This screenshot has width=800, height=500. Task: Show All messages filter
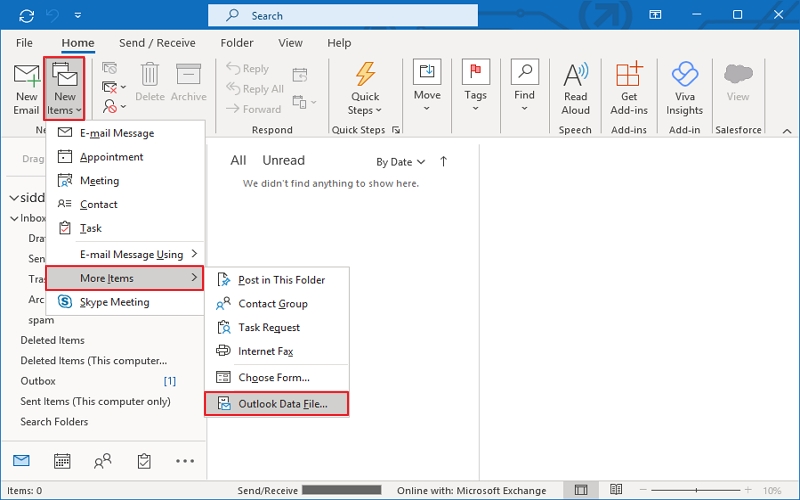pyautogui.click(x=238, y=161)
